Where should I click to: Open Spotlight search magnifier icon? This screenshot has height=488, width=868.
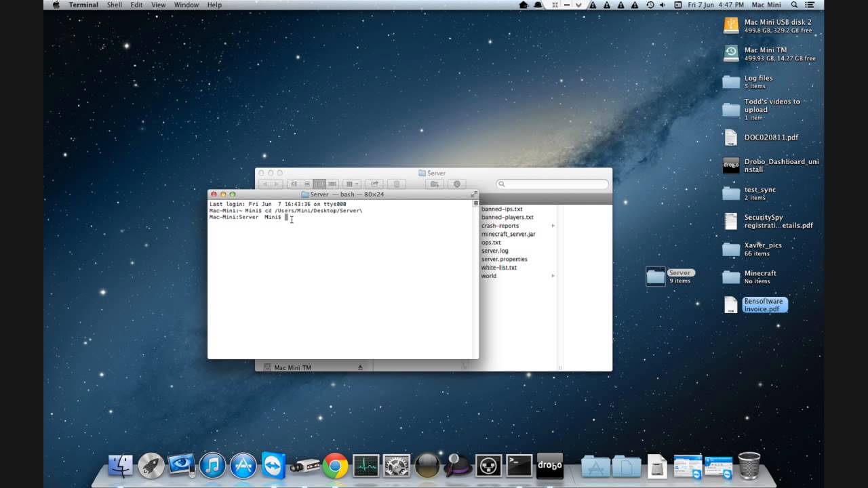click(794, 5)
